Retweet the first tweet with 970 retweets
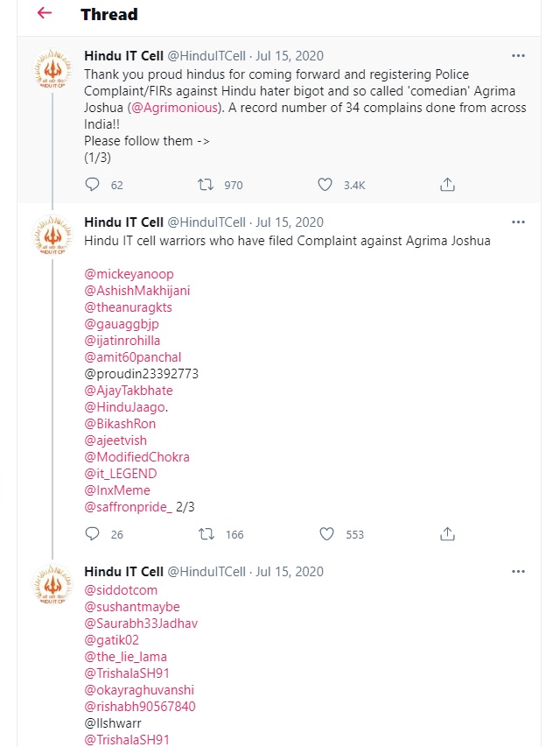 pos(206,185)
